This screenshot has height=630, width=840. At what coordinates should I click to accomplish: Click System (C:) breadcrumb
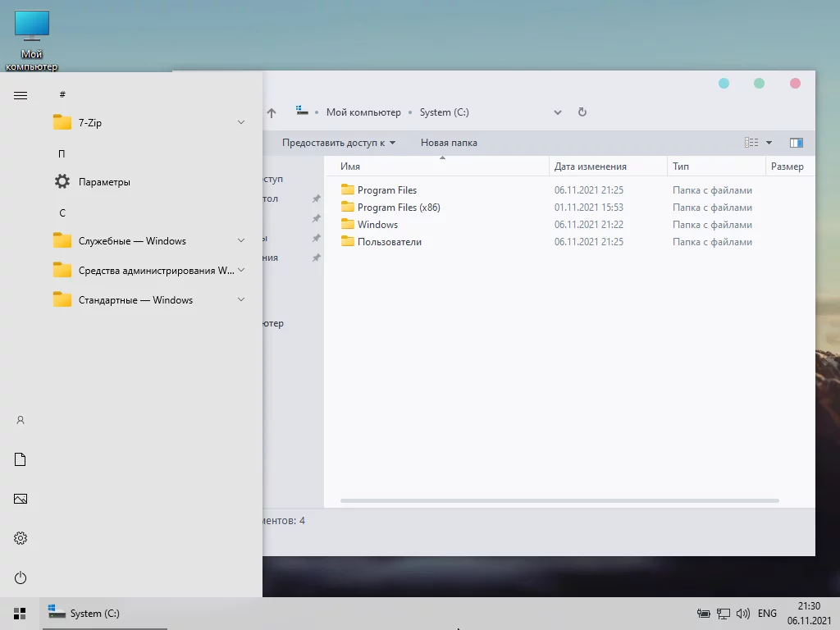tap(444, 112)
